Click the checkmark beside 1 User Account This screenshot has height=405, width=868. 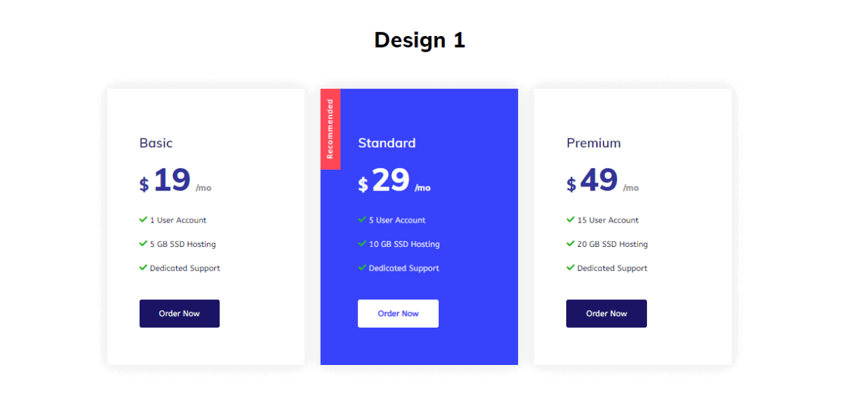point(143,220)
